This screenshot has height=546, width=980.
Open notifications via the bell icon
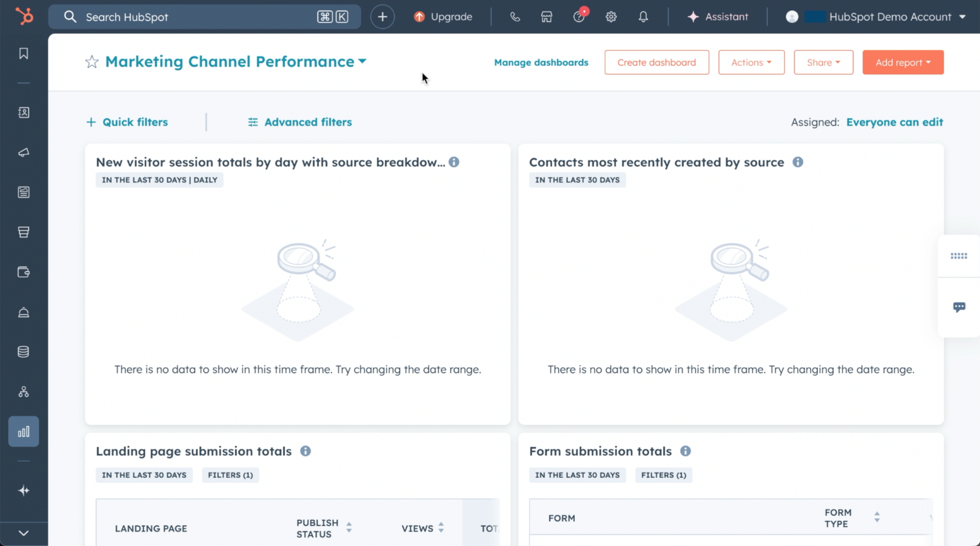click(x=643, y=17)
